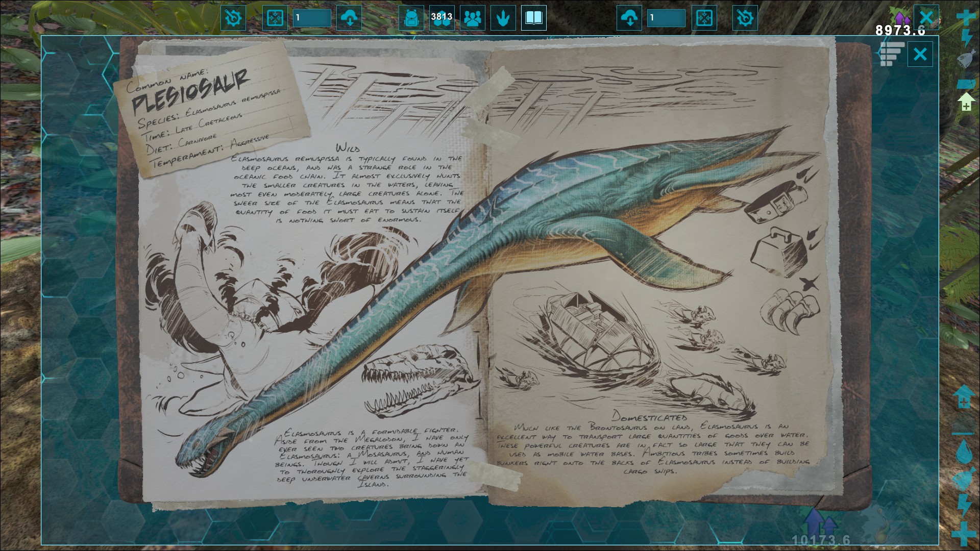The image size is (980, 551).
Task: Focus the right quantity field showing 1
Action: [x=666, y=18]
